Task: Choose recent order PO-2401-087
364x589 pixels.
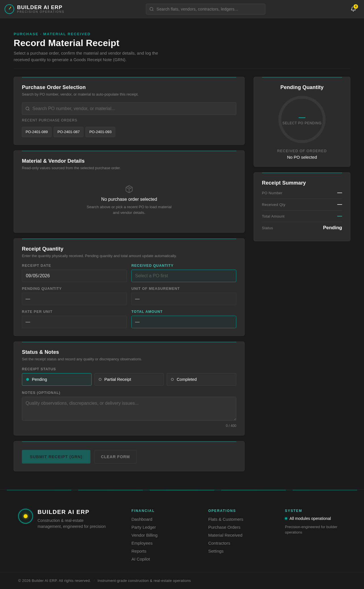Action: [69, 132]
